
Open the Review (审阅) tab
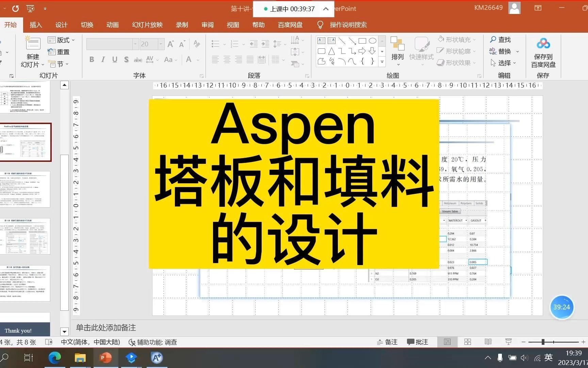207,25
